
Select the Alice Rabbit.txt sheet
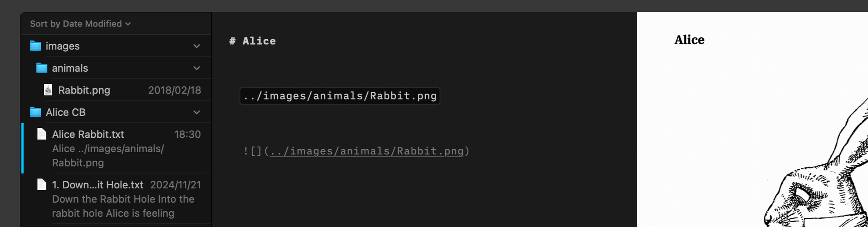click(x=117, y=148)
